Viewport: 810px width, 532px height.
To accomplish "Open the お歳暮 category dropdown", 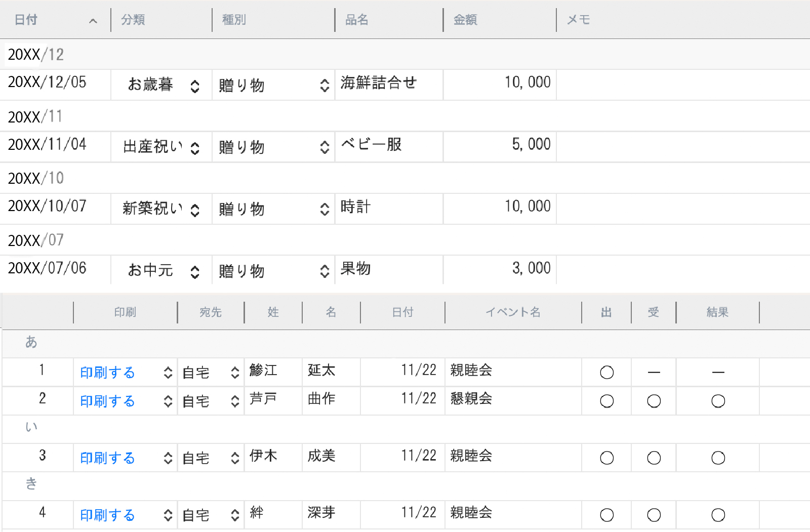I will 195,86.
